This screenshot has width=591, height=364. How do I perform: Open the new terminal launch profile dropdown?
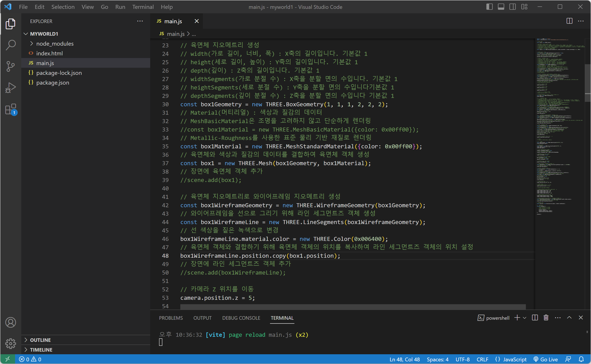click(x=525, y=318)
